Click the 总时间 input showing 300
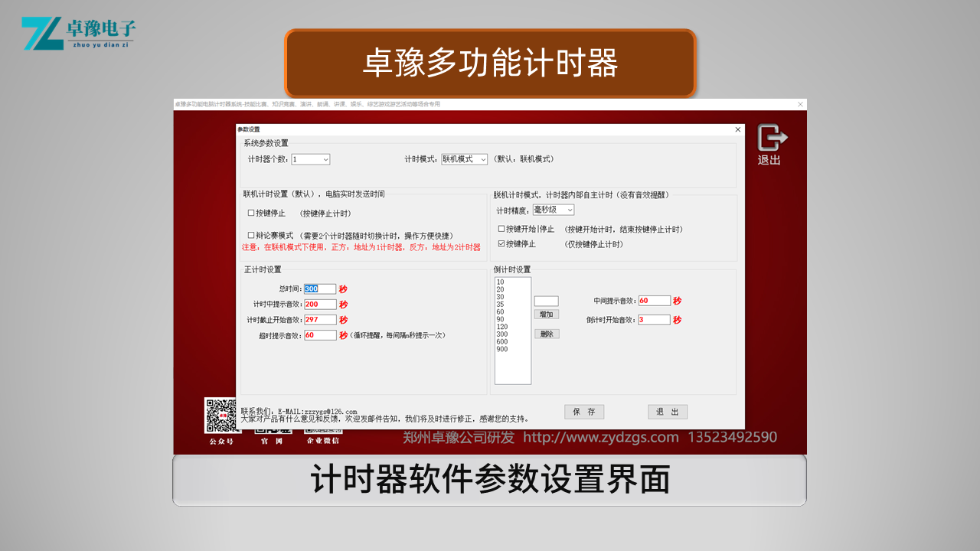 (x=320, y=289)
